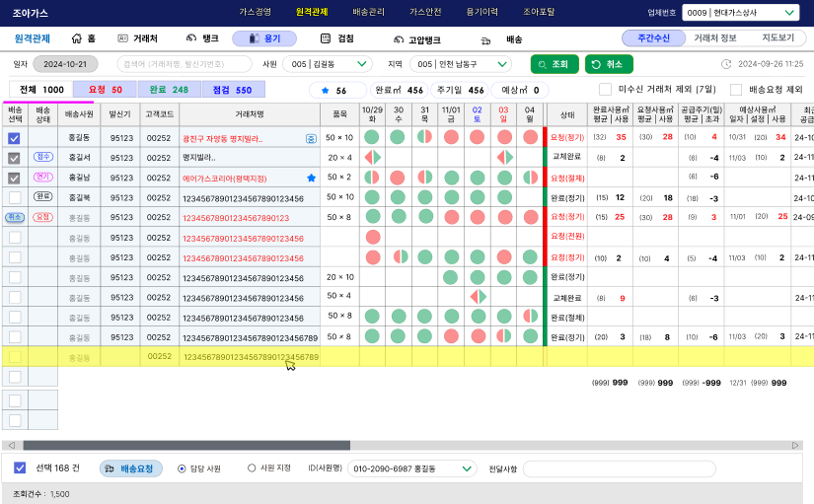Expand the 지역 인천 남동구 dropdown
This screenshot has height=504, width=814.
[x=462, y=64]
